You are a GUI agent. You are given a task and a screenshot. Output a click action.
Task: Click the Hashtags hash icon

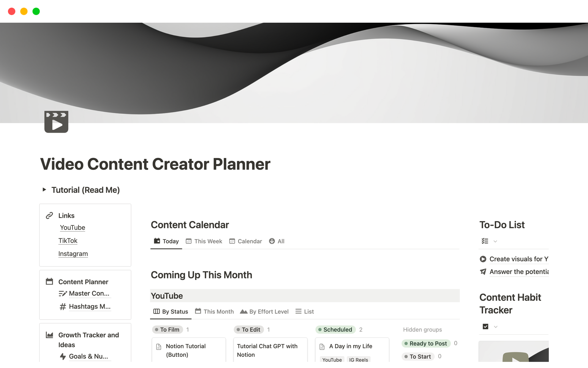[x=63, y=306]
